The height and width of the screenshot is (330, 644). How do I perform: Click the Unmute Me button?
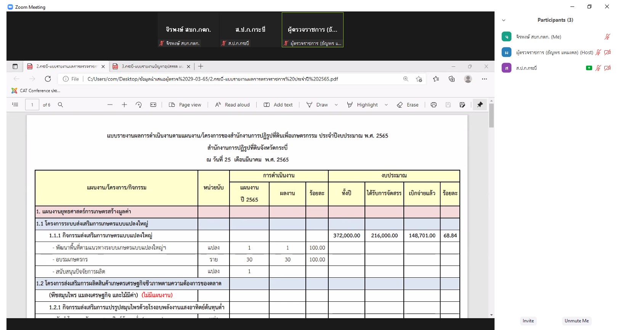577,321
